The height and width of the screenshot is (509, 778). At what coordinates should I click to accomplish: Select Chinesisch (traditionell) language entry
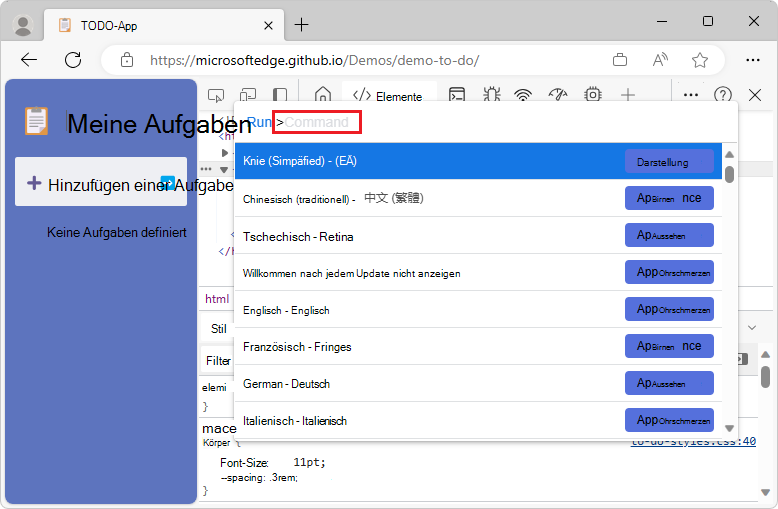(478, 198)
